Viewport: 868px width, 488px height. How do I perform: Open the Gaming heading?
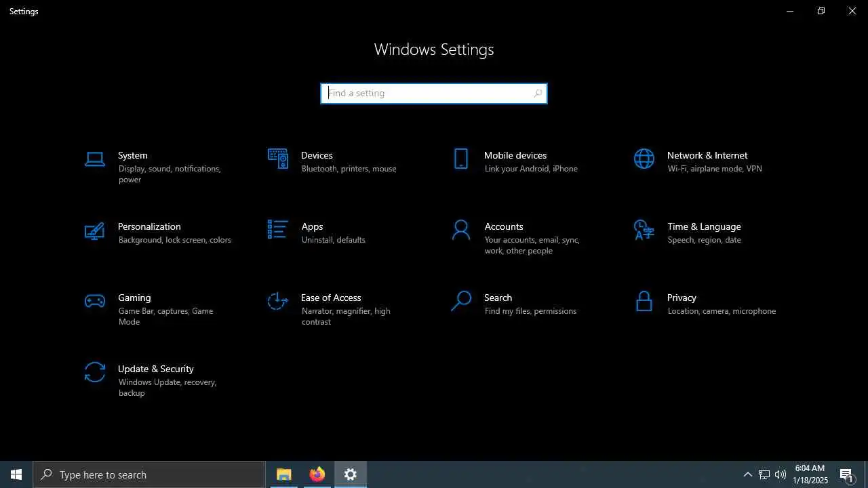134,298
